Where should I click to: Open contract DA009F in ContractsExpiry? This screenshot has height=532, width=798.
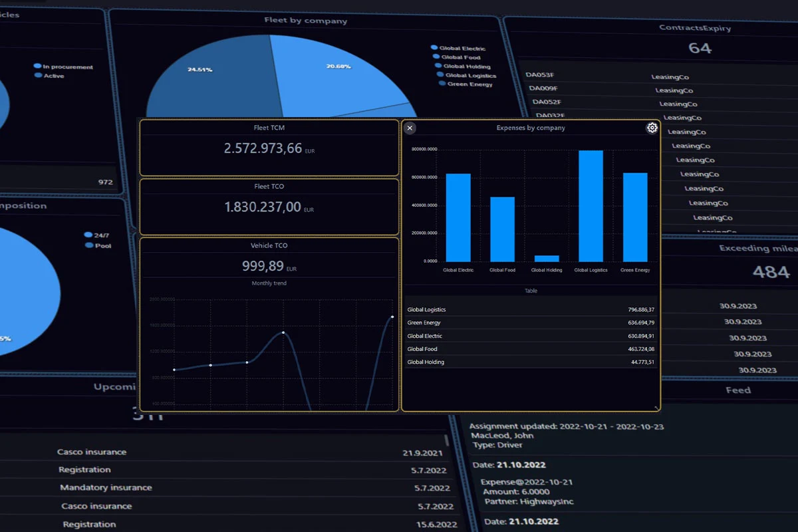pos(543,88)
